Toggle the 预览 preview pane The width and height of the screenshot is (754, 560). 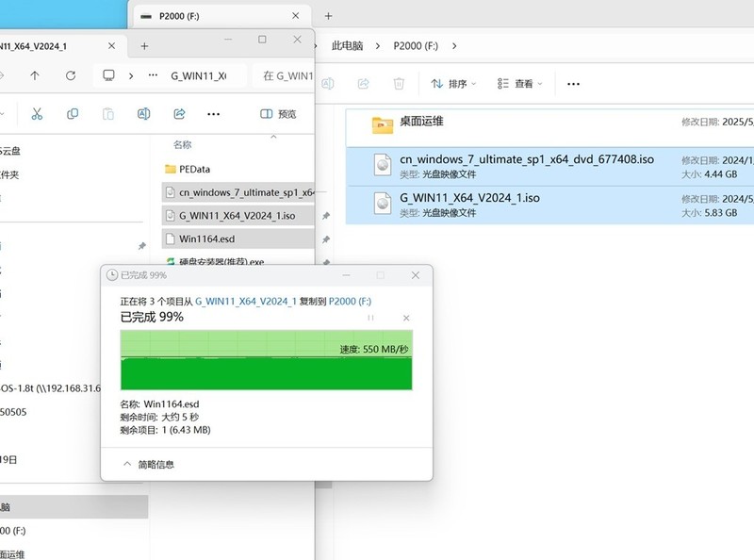[277, 113]
